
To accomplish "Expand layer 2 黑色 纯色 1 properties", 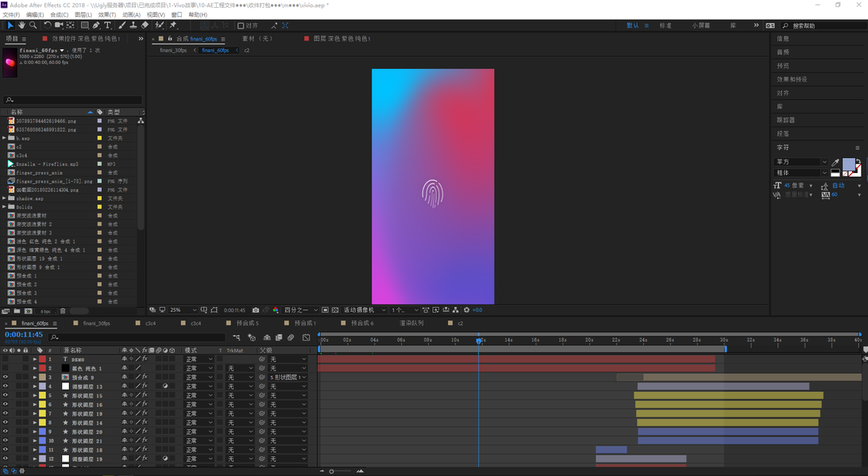I will point(35,368).
